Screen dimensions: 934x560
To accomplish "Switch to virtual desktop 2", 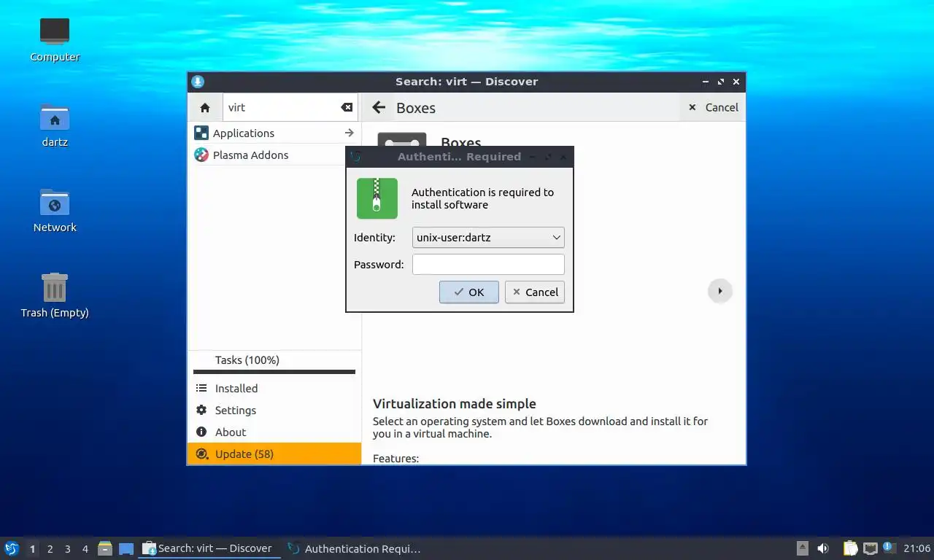I will 50,549.
